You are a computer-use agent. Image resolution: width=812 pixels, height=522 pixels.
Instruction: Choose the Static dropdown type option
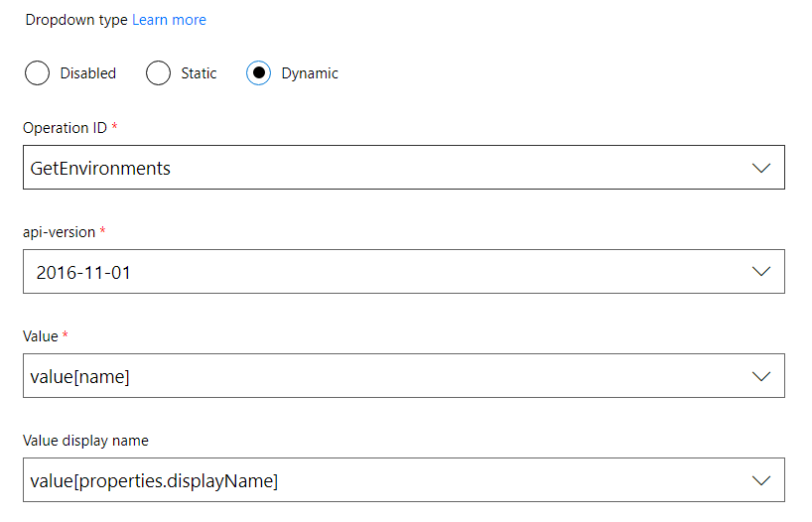pos(158,73)
